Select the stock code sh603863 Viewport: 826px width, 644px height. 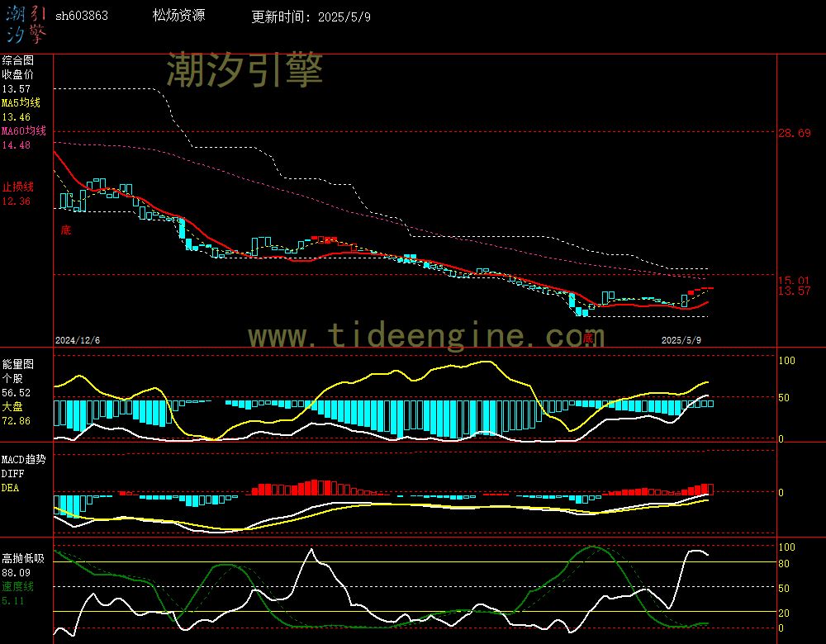82,16
